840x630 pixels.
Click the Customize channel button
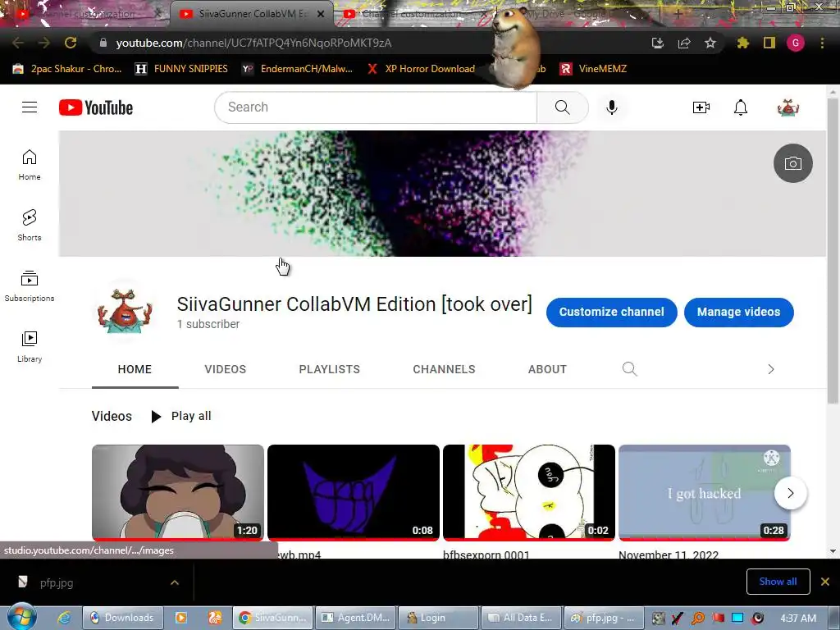[611, 312]
